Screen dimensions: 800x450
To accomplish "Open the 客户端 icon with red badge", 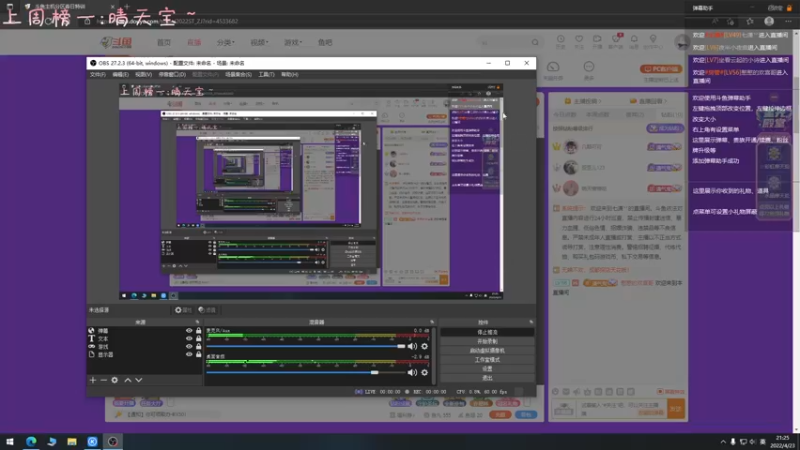I will tap(616, 42).
